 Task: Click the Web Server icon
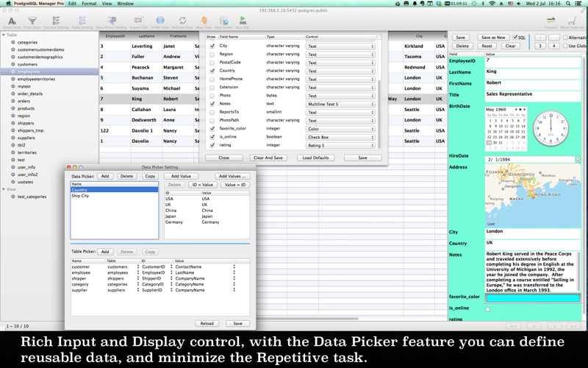point(224,21)
